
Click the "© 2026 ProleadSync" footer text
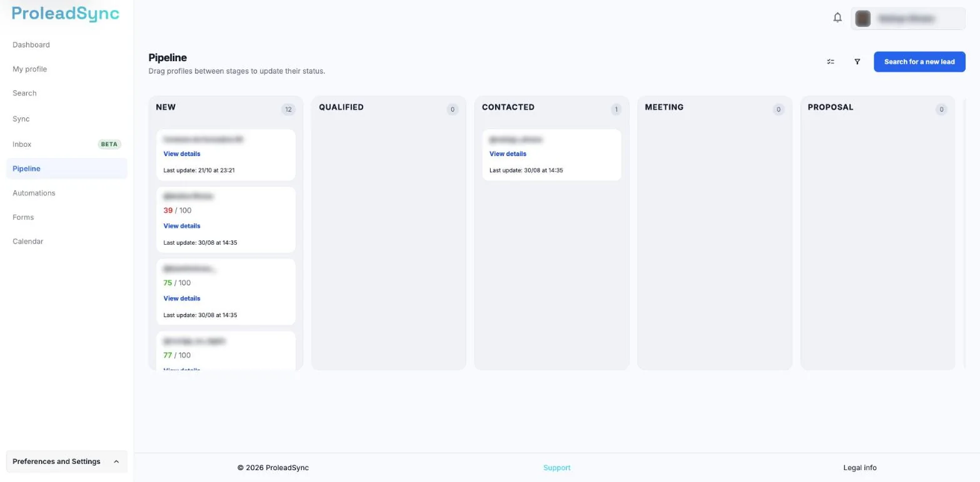273,468
